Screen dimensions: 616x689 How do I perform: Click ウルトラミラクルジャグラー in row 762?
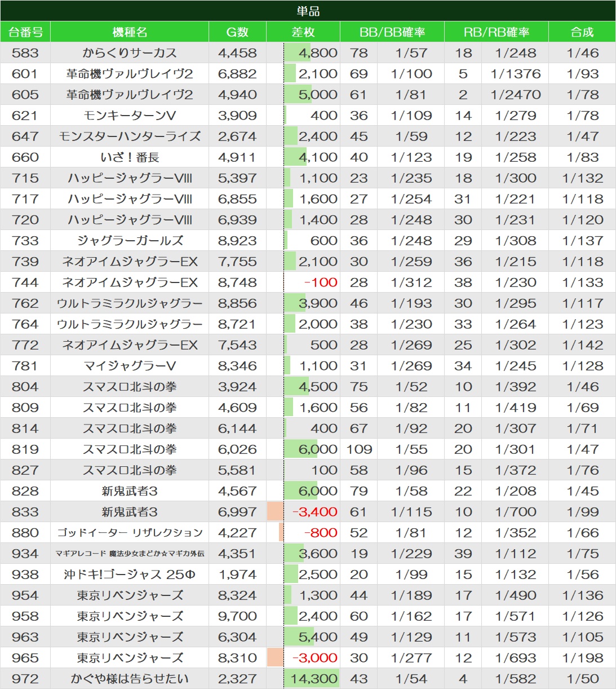(130, 303)
